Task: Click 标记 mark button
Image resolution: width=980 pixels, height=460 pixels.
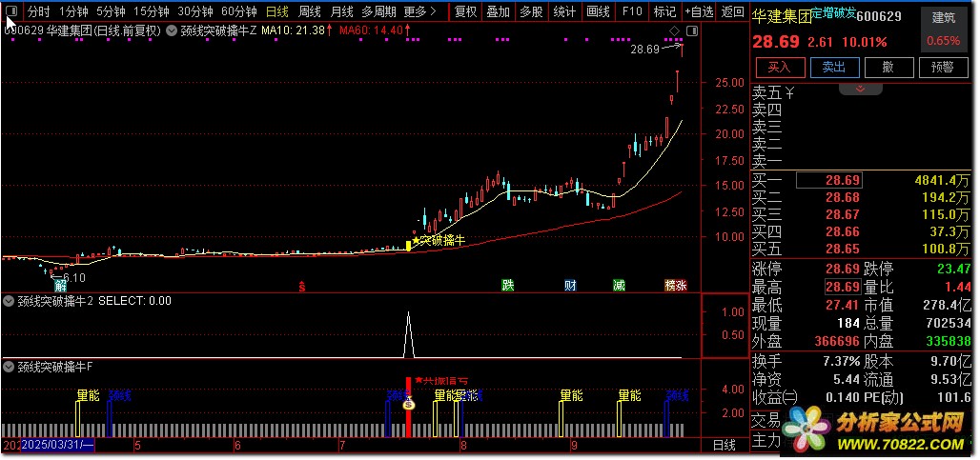Action: 664,11
